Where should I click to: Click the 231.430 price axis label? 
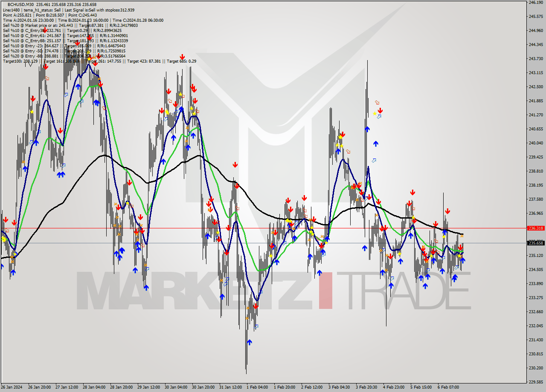coord(536,340)
